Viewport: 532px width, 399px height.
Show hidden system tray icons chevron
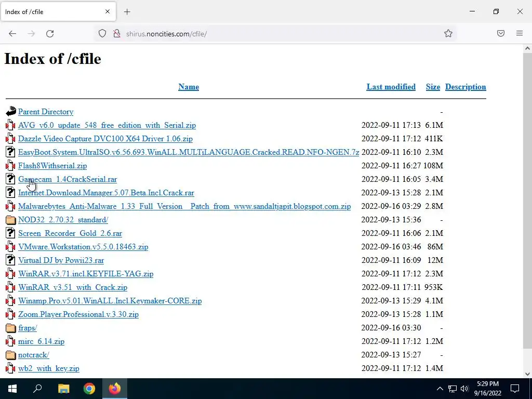[440, 389]
